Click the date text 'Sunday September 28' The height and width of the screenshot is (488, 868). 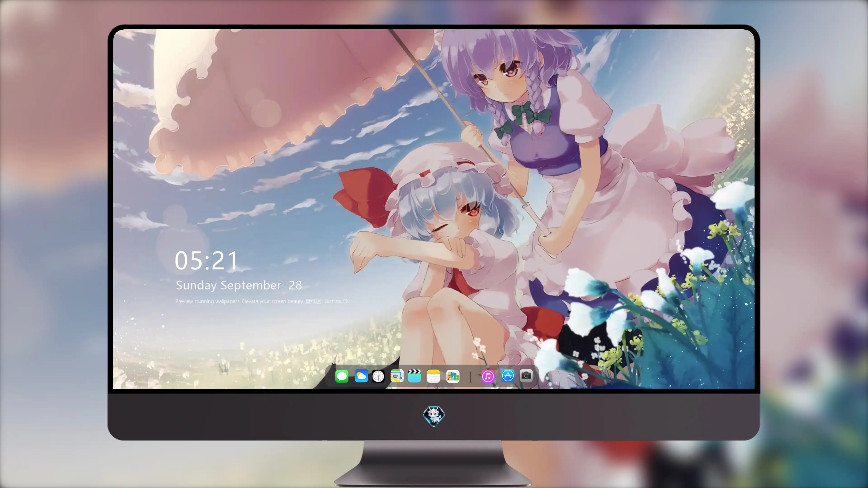tap(238, 286)
